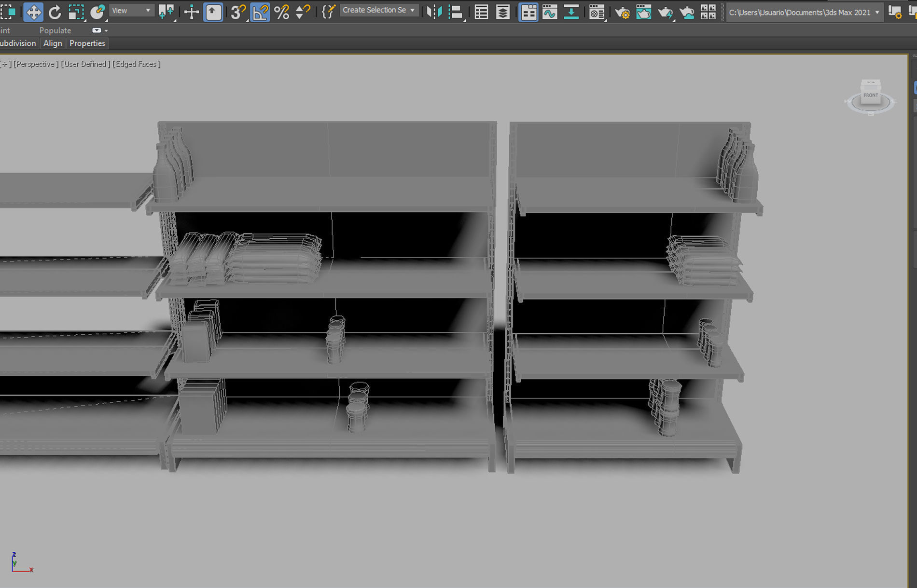Open the Autodesk gallery grid icon
The width and height of the screenshot is (917, 588).
pos(708,12)
